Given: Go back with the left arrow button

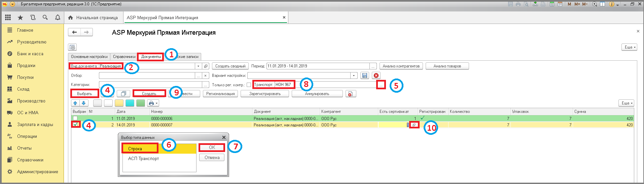Looking at the screenshot, I should point(74,32).
